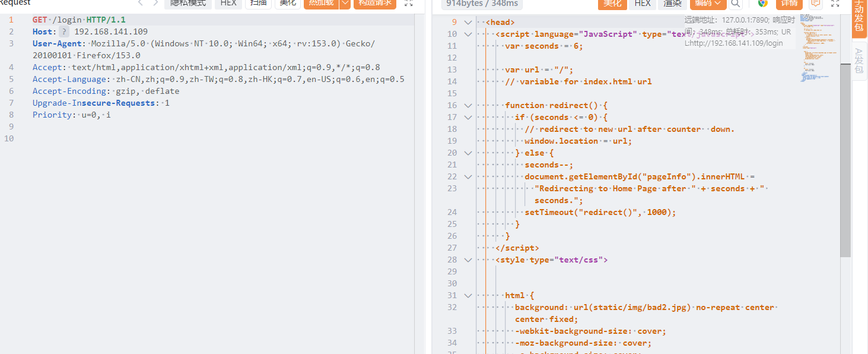
Task: Click the comment icon beside 详情
Action: pos(816,3)
